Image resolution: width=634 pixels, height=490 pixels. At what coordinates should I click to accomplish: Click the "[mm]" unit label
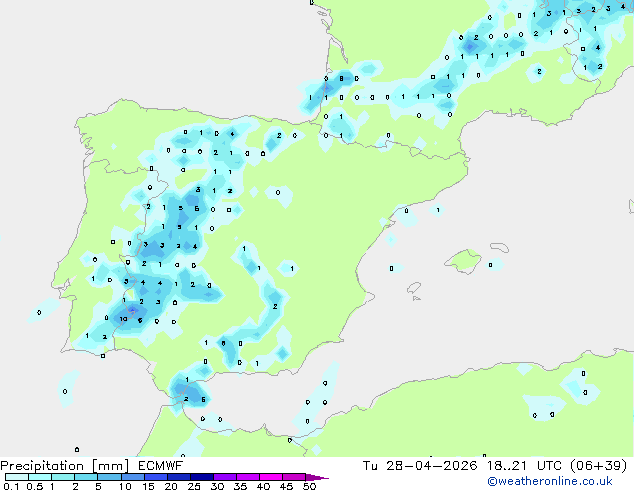(110, 466)
